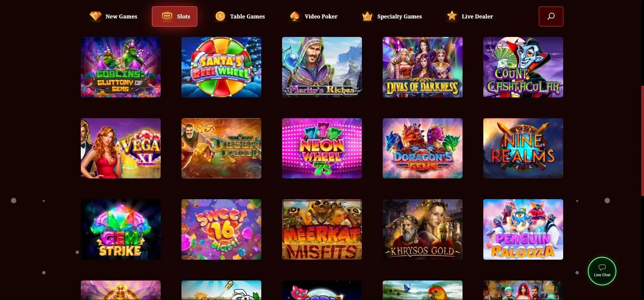
Task: Click the spade icon for Video Poker
Action: click(x=294, y=16)
